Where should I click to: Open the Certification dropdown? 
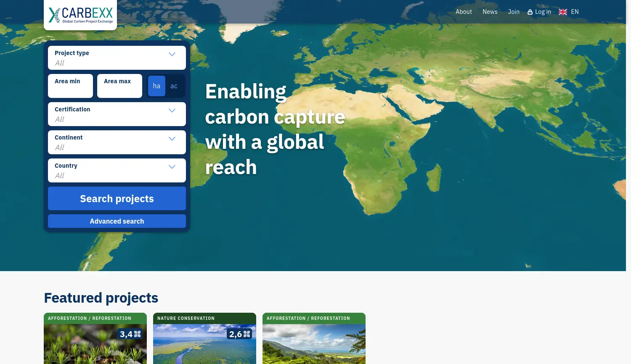172,111
